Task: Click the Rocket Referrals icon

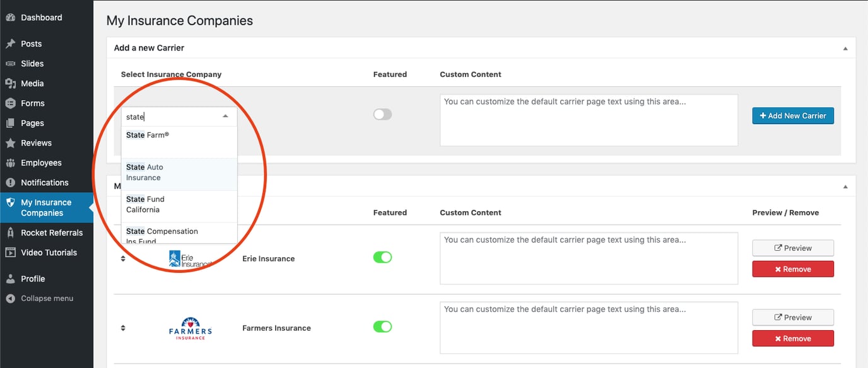Action: point(11,232)
